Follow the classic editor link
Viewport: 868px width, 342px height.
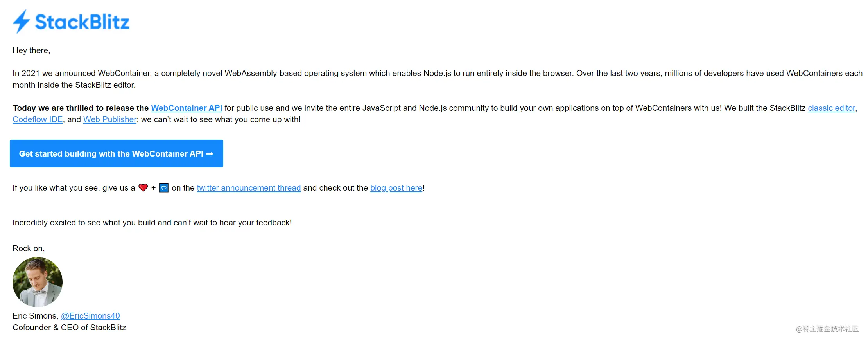(832, 108)
